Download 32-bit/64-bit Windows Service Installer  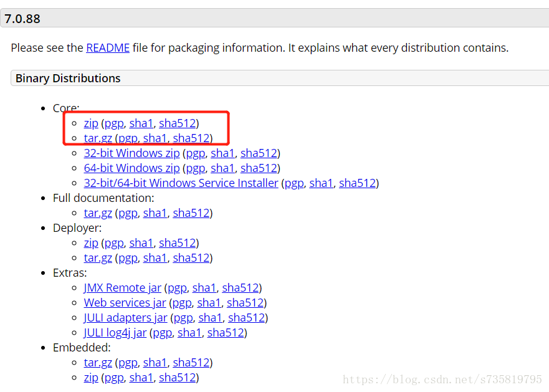(181, 183)
